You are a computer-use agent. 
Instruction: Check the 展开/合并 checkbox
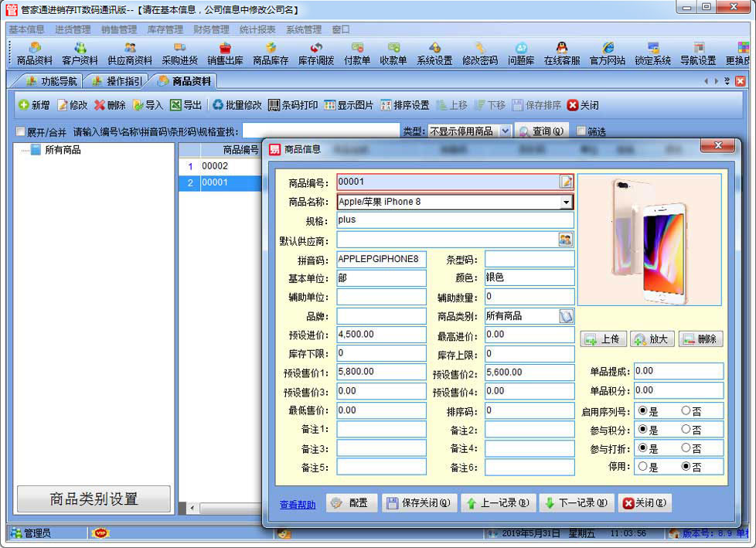click(21, 132)
